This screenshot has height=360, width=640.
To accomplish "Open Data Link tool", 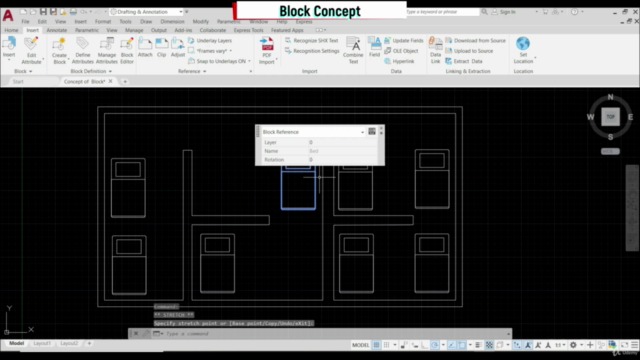I will (436, 51).
